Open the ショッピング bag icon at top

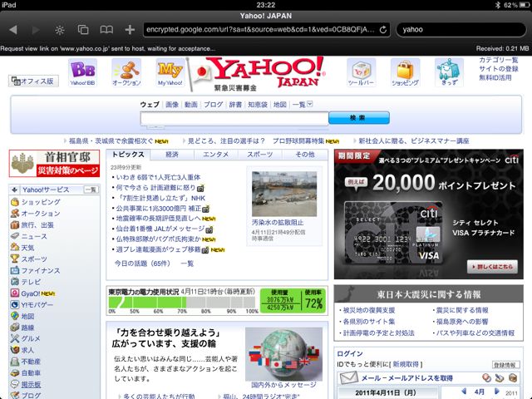405,72
